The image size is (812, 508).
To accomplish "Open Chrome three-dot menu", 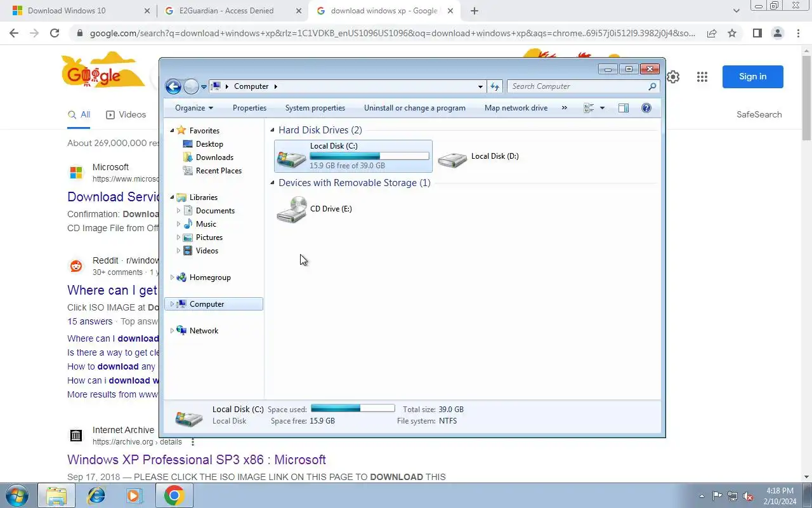I will click(798, 33).
